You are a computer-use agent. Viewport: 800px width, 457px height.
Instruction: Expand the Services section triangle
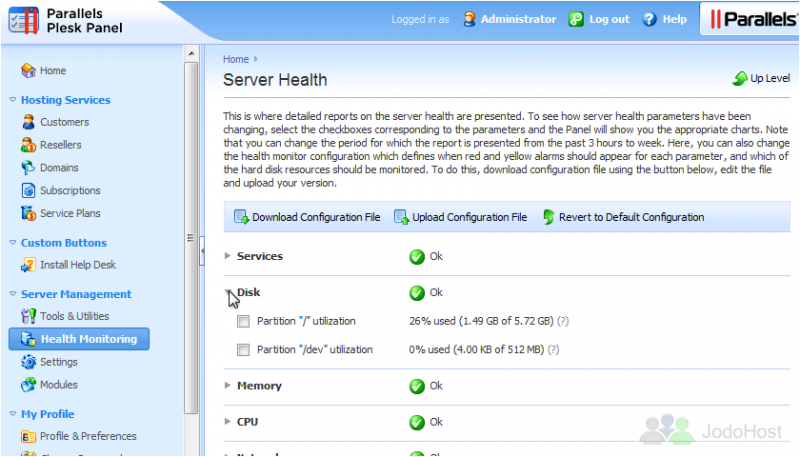[228, 256]
